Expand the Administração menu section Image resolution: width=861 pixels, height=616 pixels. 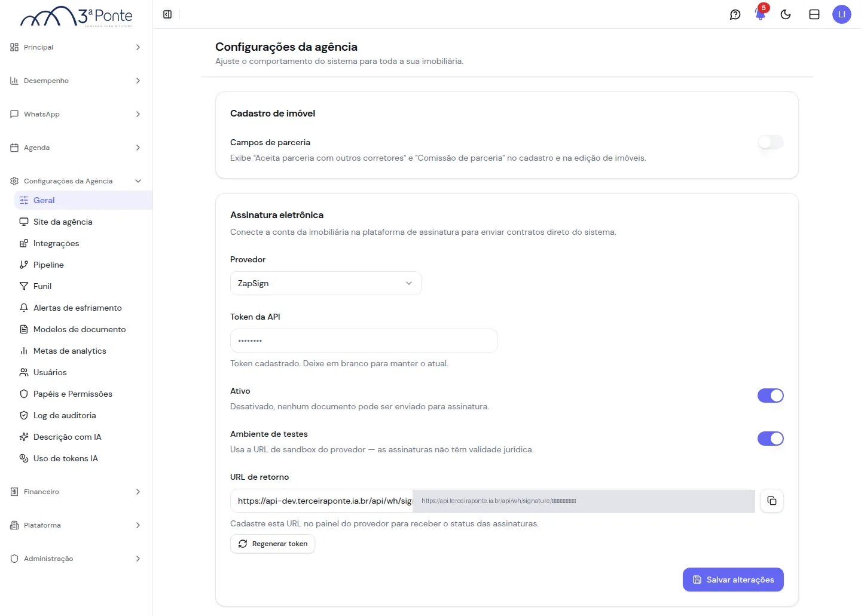[x=76, y=559]
